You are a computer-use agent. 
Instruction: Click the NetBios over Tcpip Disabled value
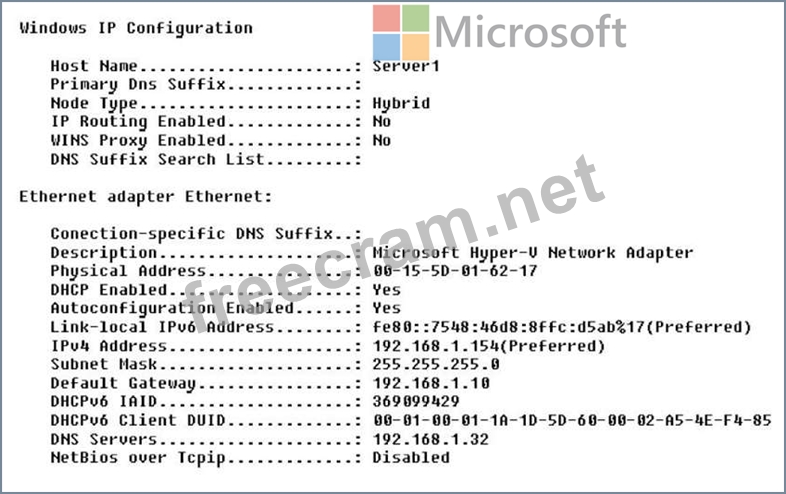pyautogui.click(x=411, y=457)
